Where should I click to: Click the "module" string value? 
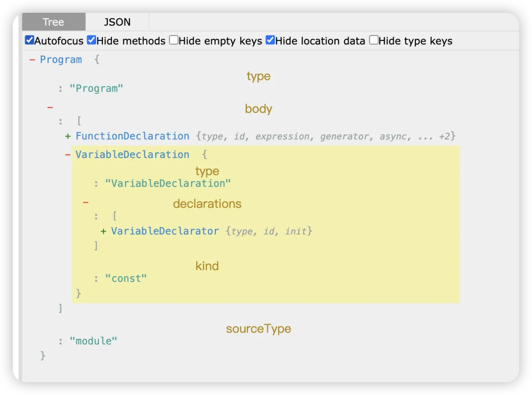point(93,341)
